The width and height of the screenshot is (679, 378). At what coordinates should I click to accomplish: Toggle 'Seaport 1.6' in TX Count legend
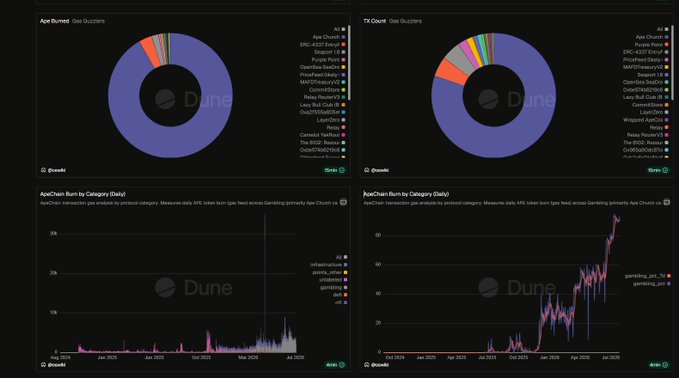pos(653,74)
